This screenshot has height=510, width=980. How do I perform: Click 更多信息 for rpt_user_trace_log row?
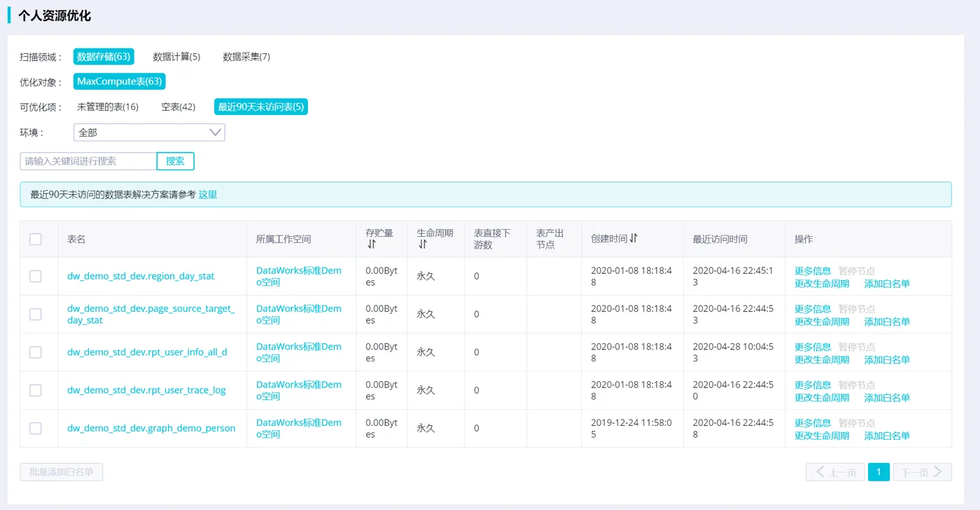pos(813,385)
